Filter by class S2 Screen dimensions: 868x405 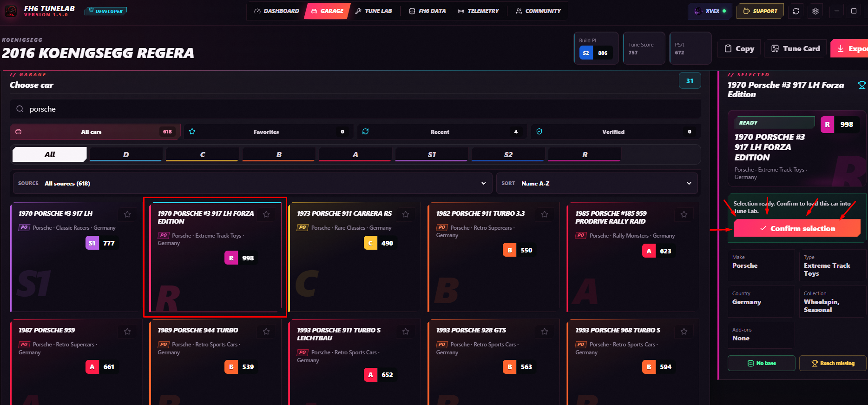point(508,154)
